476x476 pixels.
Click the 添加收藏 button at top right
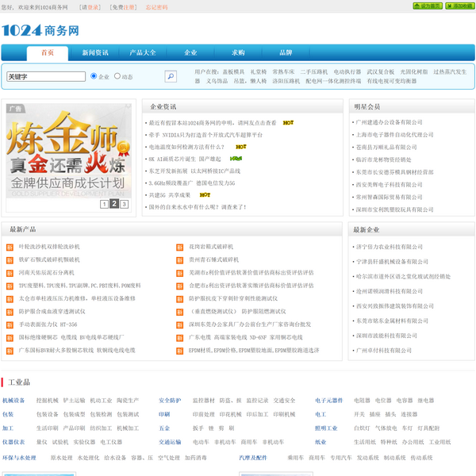coord(459,6)
